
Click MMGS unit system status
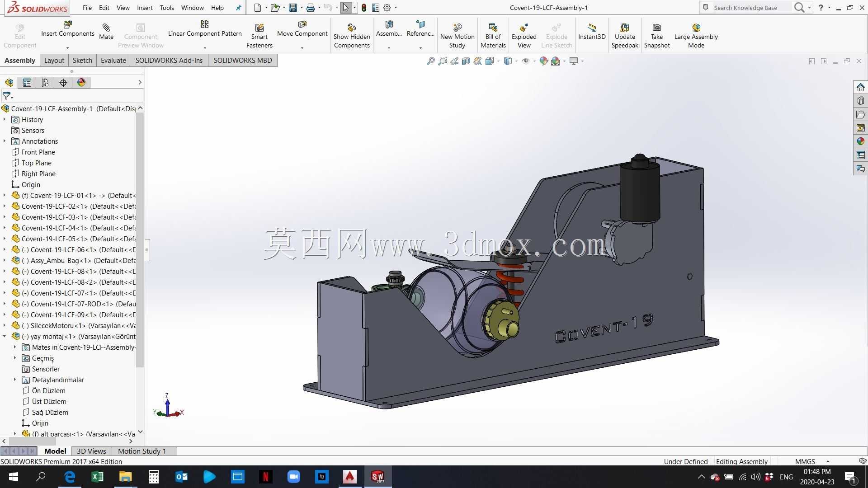[805, 461]
